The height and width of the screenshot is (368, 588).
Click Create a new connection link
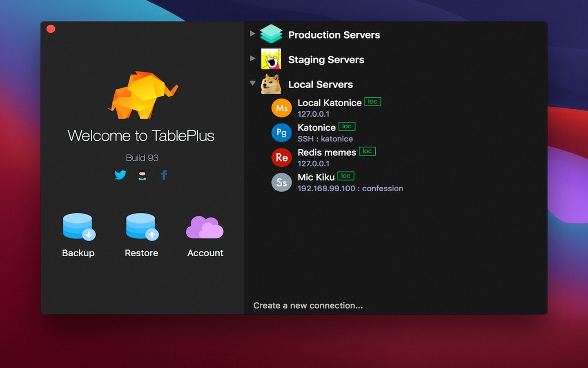(308, 305)
